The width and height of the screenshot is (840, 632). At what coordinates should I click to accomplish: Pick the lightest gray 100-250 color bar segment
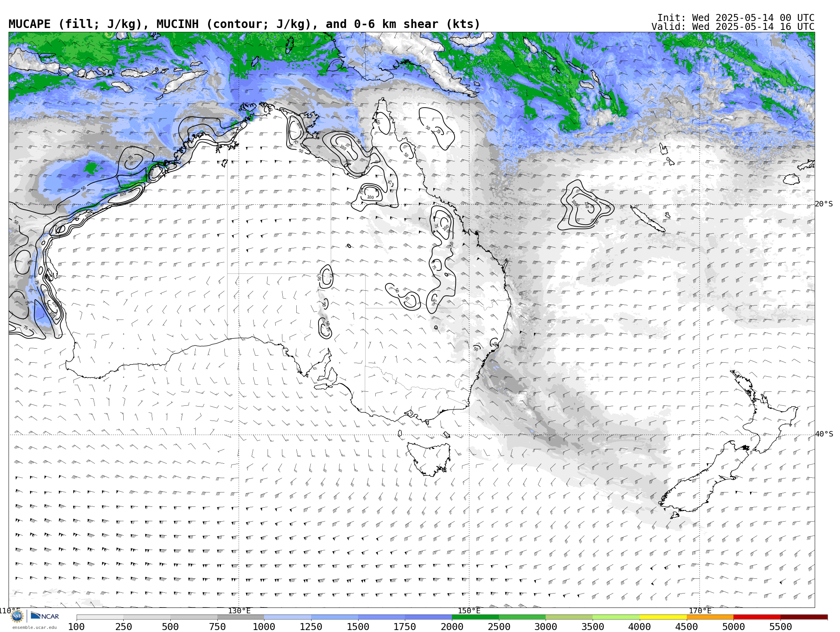pyautogui.click(x=100, y=617)
